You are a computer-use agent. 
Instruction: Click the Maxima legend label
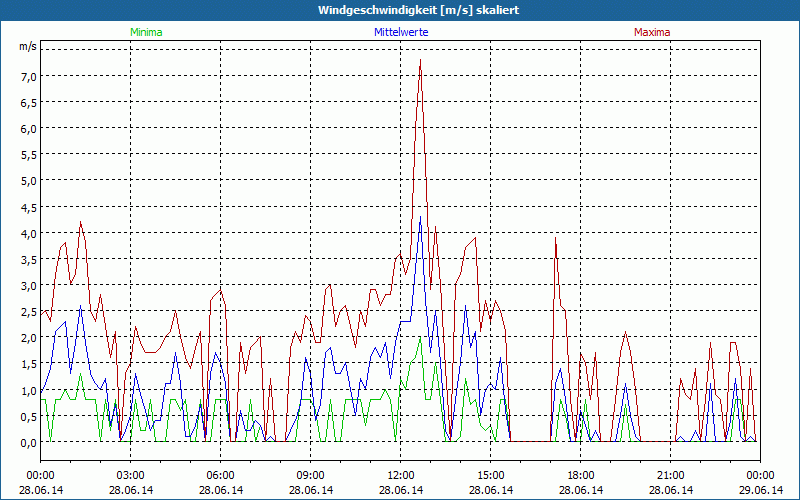coord(652,32)
